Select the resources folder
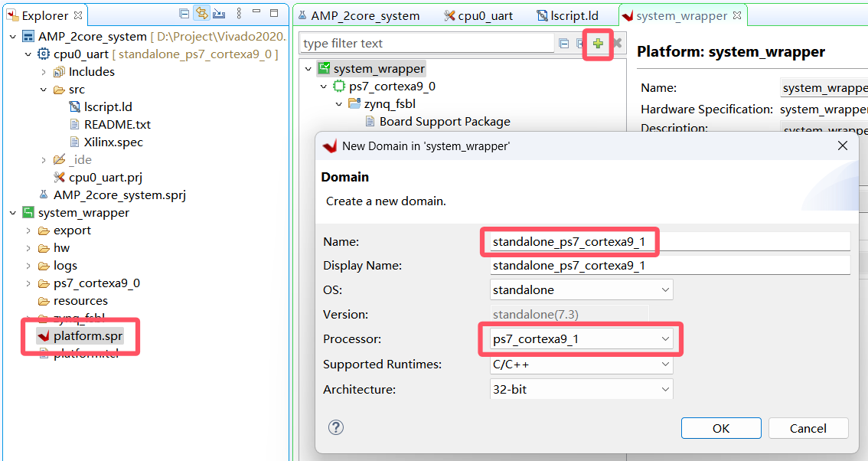868x461 pixels. [80, 301]
